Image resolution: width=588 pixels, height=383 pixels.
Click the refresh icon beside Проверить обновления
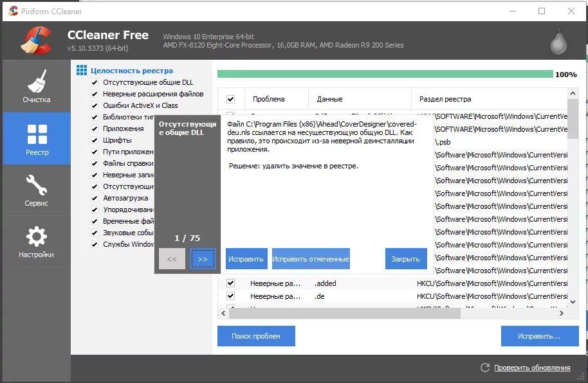485,368
